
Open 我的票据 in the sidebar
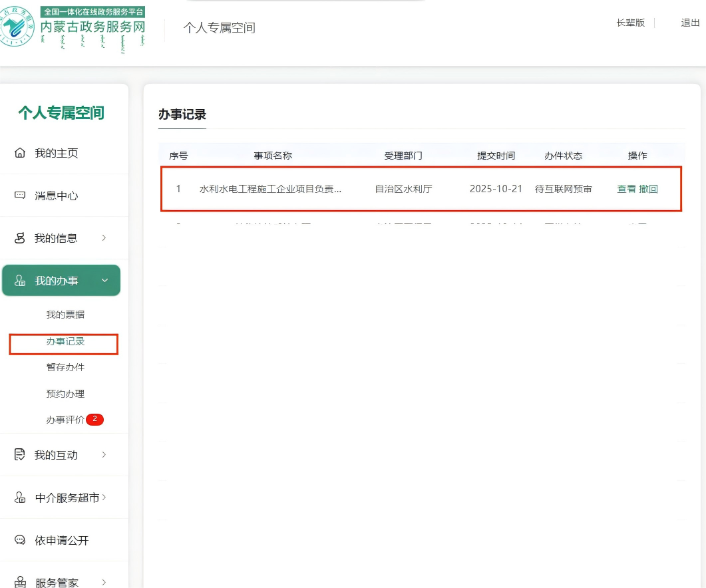pos(65,315)
